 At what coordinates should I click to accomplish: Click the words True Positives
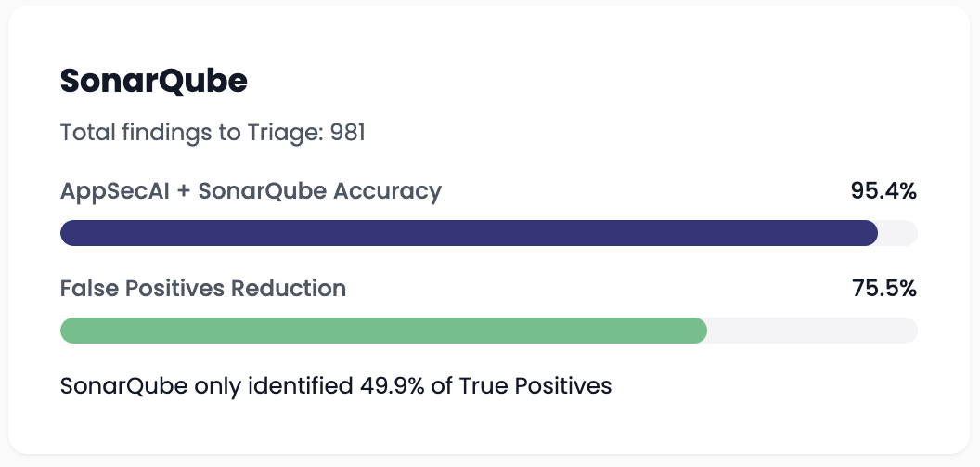coord(535,385)
